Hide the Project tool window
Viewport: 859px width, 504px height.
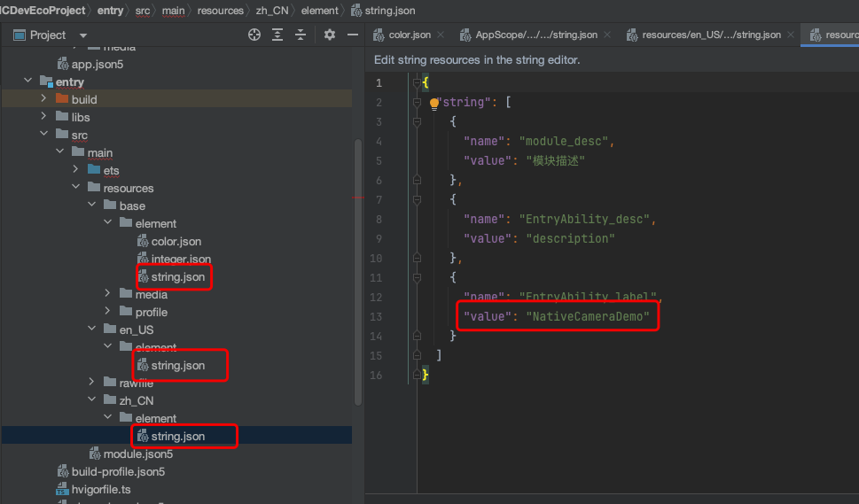click(352, 35)
